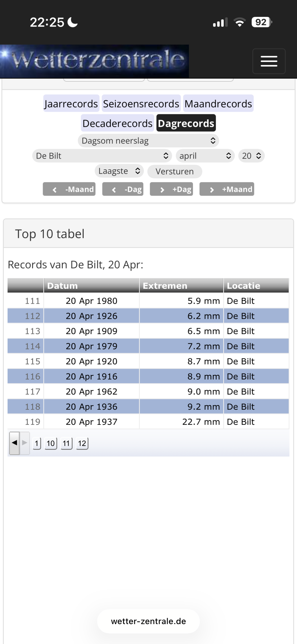Go back one month with -Maand

tap(69, 189)
